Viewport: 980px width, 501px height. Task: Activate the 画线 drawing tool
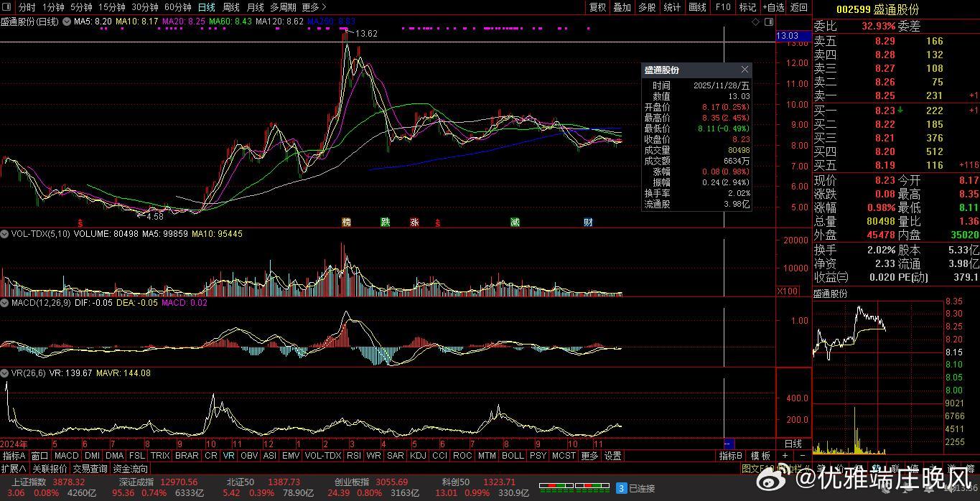coord(697,7)
